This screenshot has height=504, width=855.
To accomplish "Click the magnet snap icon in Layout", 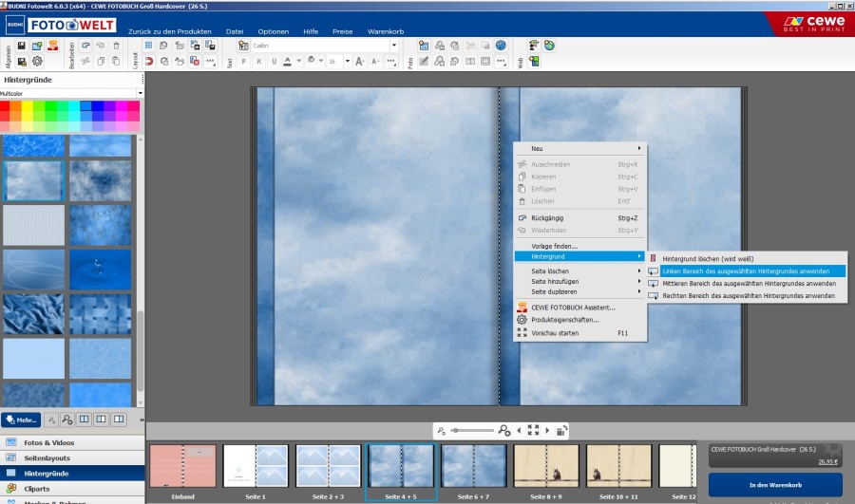I will click(148, 62).
